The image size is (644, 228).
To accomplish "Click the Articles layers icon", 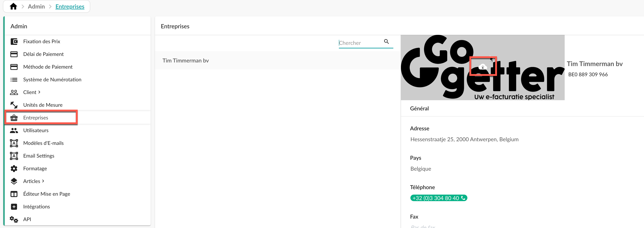I will [14, 182].
